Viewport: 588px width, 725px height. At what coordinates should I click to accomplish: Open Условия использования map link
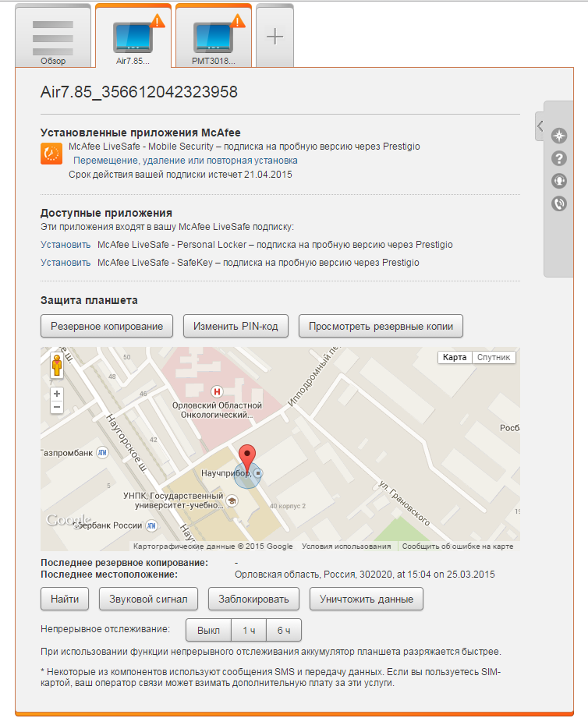346,546
